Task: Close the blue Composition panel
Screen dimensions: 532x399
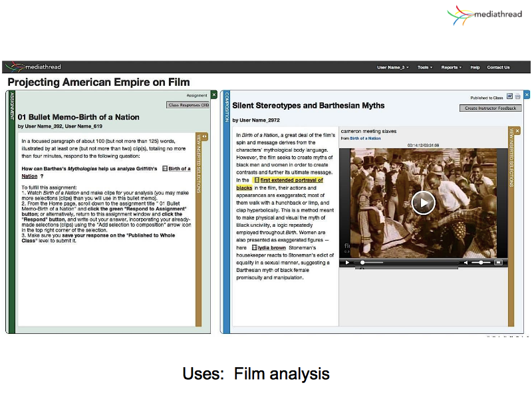Action: tap(527, 95)
